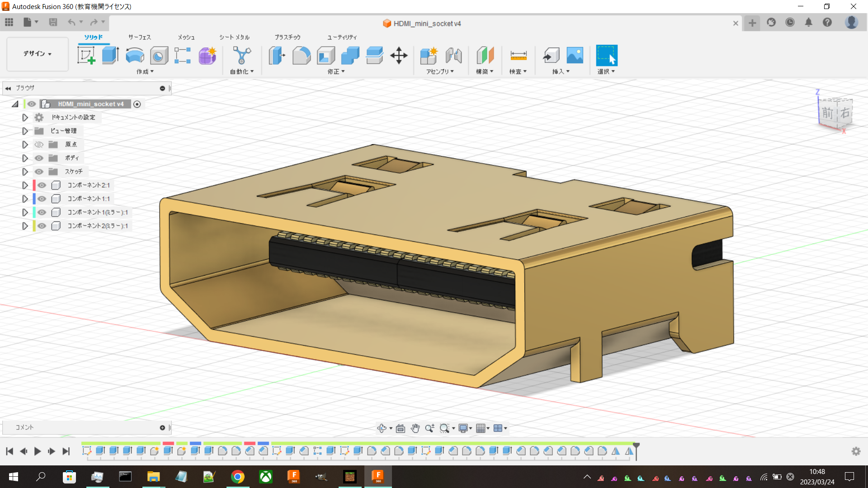Screen dimensions: 868x488
Task: Select the Orbit navigation tool
Action: pyautogui.click(x=382, y=428)
